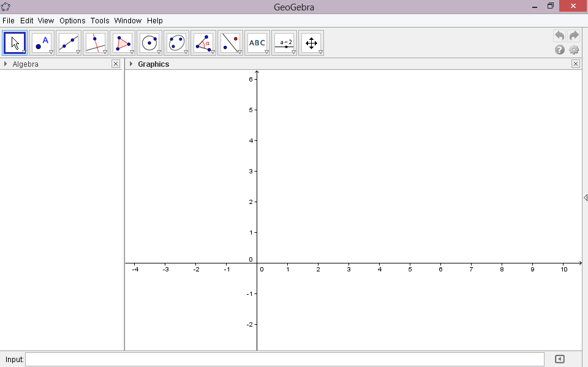The image size is (588, 367).
Task: Open the View menu
Action: pyautogui.click(x=46, y=21)
